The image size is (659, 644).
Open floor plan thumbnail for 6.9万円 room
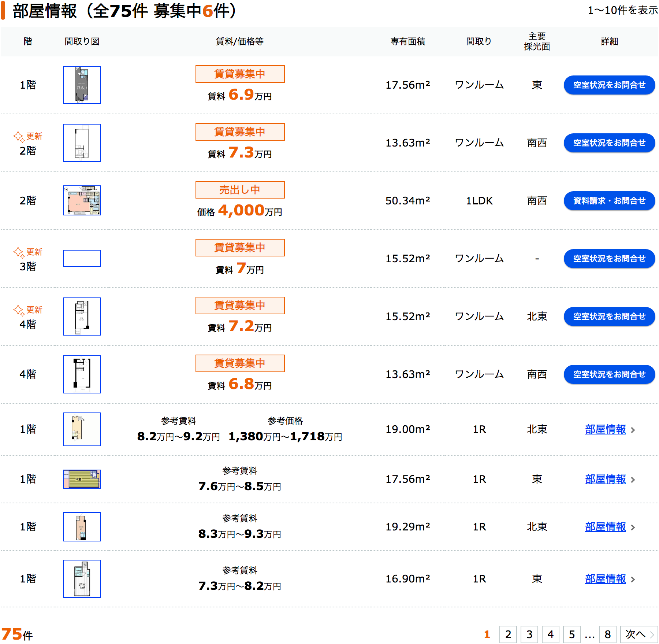click(82, 85)
